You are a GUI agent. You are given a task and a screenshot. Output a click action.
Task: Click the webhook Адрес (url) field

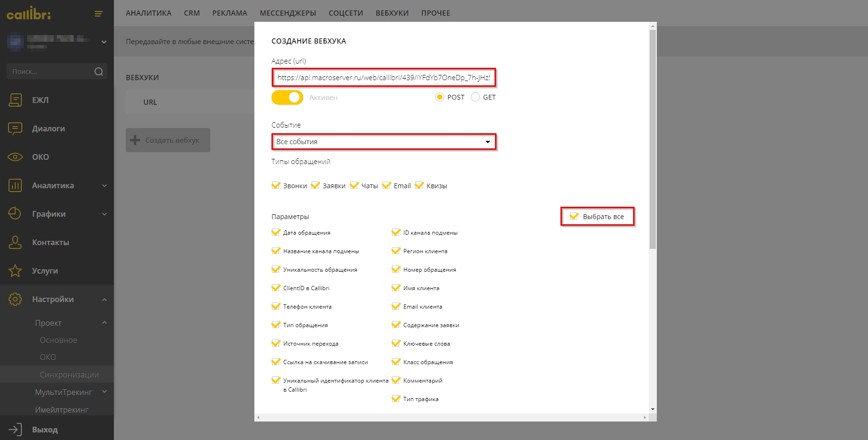(x=383, y=78)
